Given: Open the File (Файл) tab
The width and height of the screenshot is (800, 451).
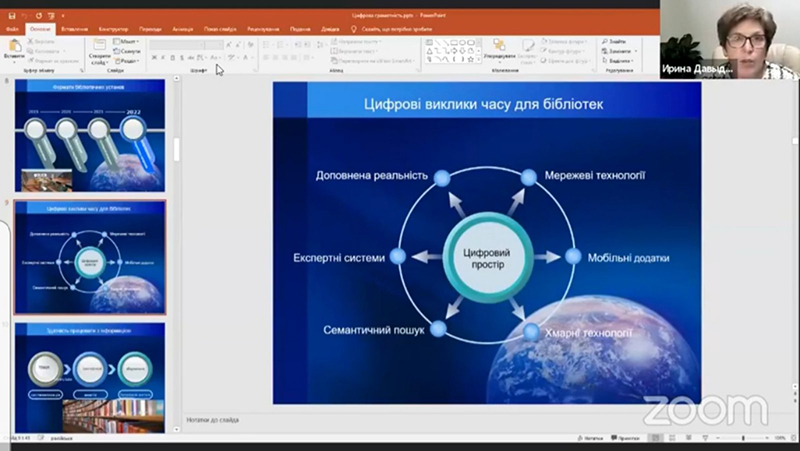Looking at the screenshot, I should [12, 29].
